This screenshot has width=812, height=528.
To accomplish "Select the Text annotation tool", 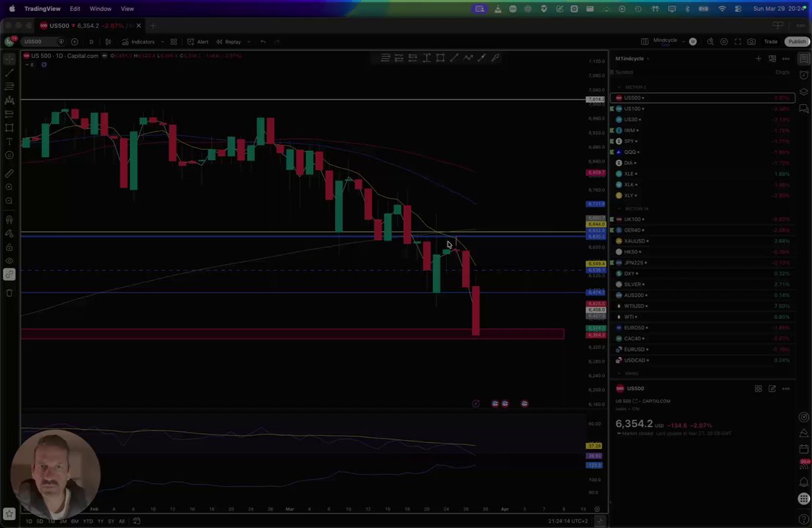I will [10, 141].
